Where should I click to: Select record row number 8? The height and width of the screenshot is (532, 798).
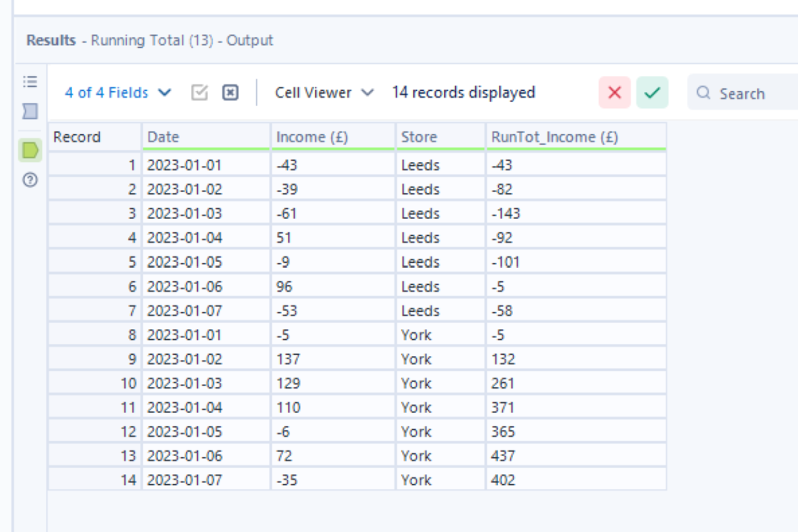pos(94,335)
